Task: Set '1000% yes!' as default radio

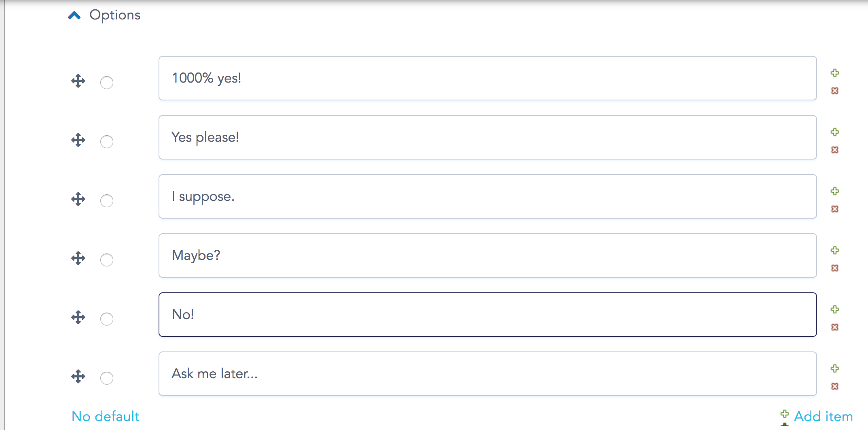Action: pyautogui.click(x=107, y=83)
